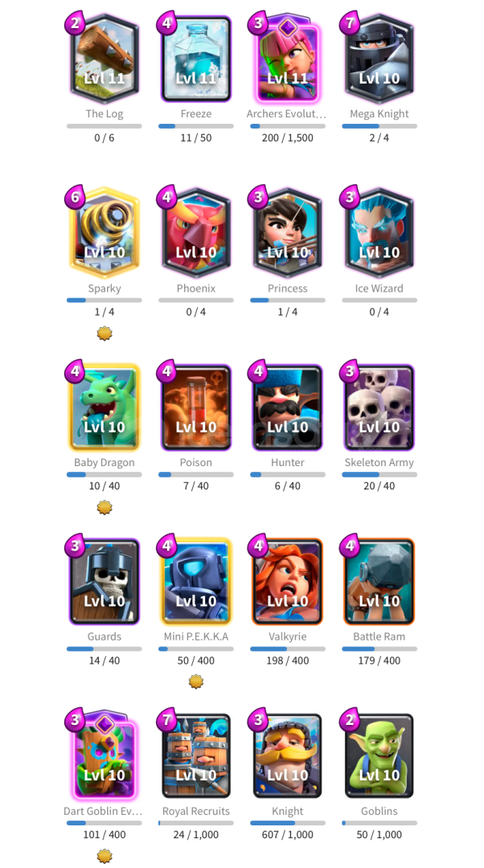Open the Poison card thumbnail
The height and width of the screenshot is (868, 484).
(x=196, y=408)
